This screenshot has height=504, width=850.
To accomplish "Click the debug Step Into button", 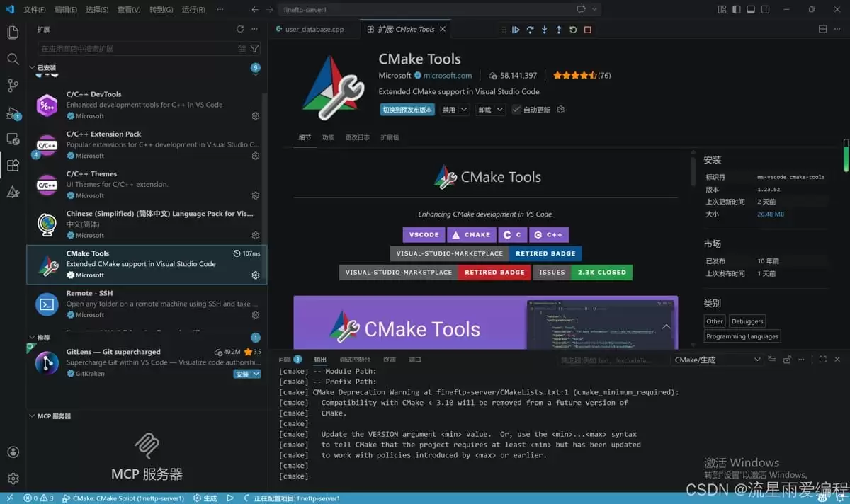I will tap(544, 30).
